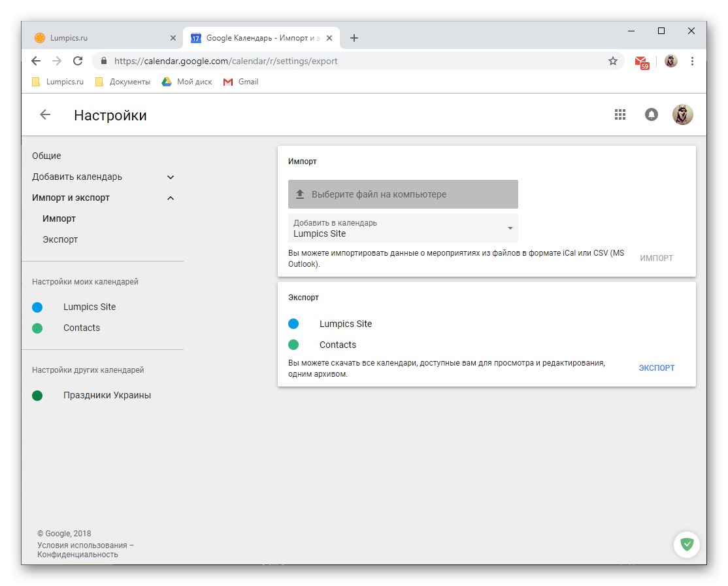Open the Google apps grid menu

click(620, 114)
